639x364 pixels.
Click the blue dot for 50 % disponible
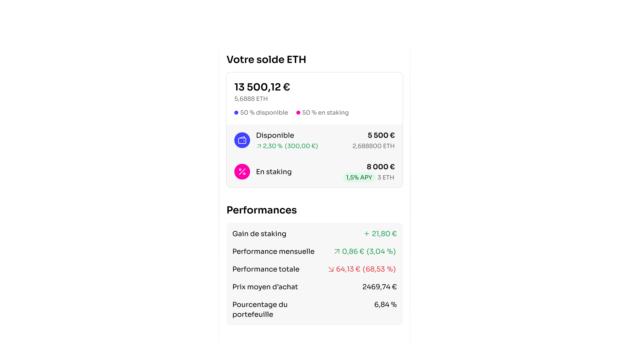coord(236,113)
